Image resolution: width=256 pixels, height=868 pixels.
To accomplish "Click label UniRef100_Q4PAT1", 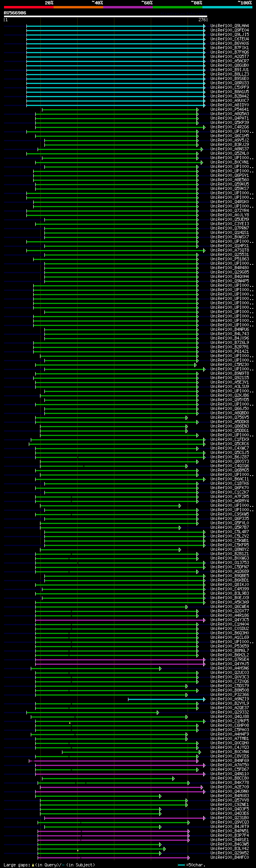I will [x=230, y=118].
